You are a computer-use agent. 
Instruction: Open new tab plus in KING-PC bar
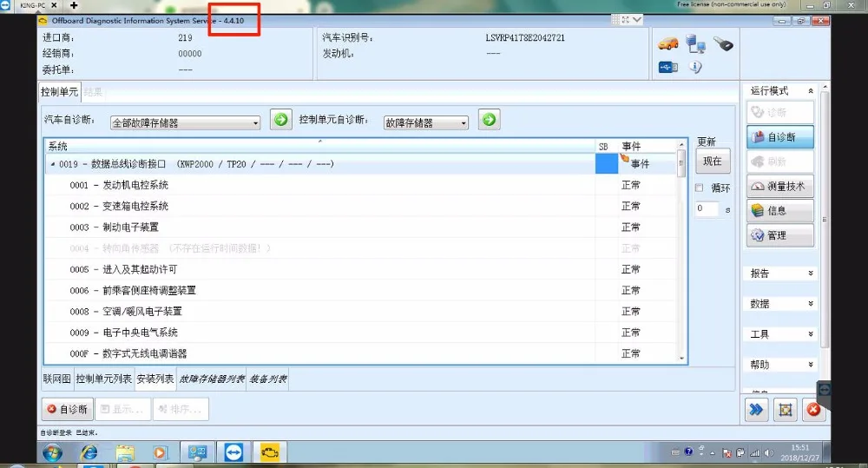pyautogui.click(x=74, y=5)
